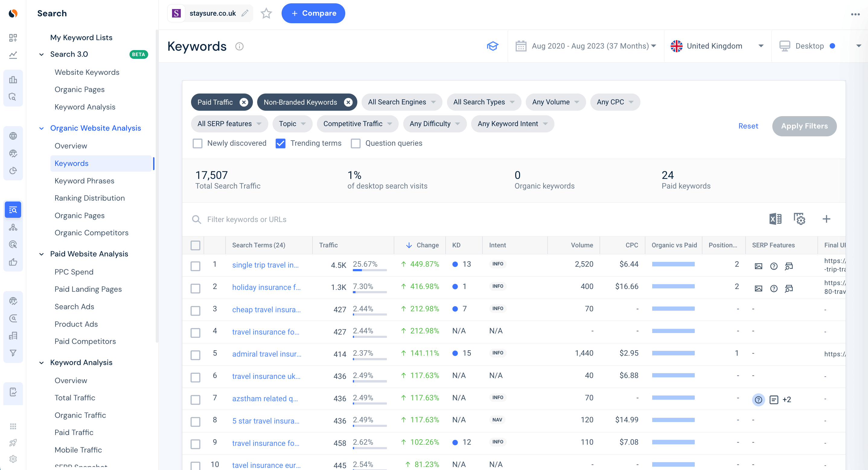
Task: Favorite staysure.co.uk with the star icon
Action: click(266, 14)
